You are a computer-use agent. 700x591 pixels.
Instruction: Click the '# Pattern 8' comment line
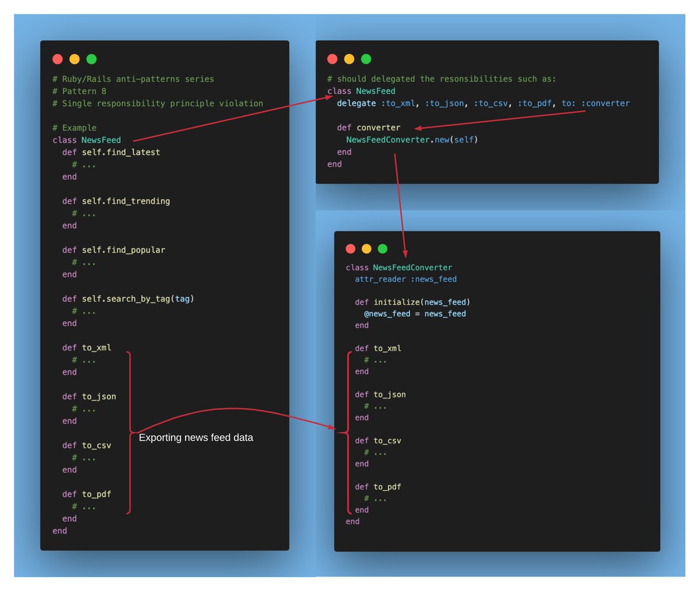click(x=79, y=91)
